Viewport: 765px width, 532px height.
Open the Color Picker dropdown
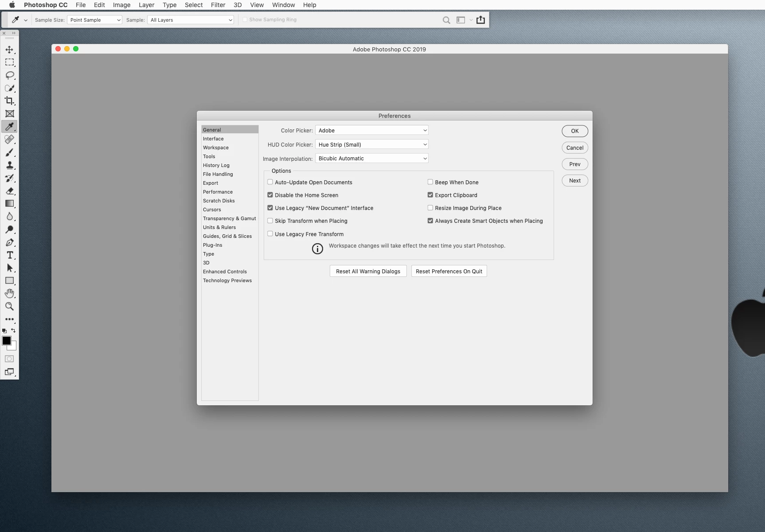tap(371, 130)
